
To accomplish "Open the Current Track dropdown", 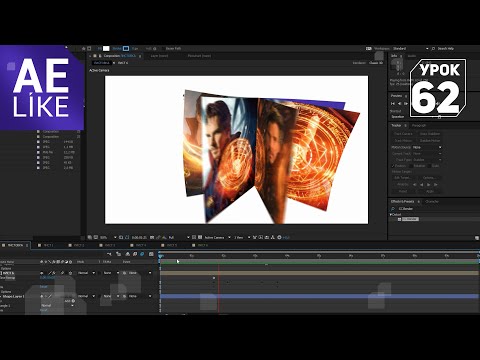I will point(427,154).
